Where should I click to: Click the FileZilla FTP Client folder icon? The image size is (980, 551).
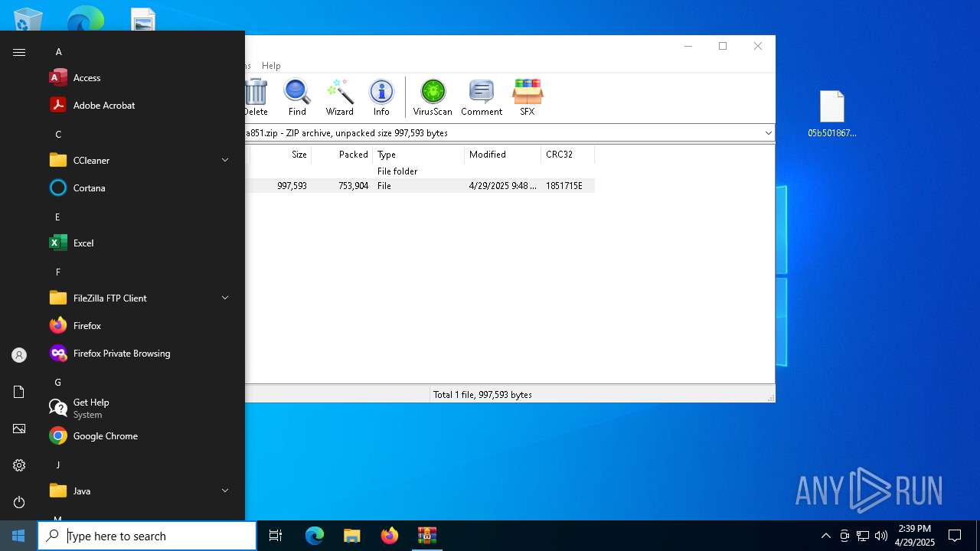(58, 298)
